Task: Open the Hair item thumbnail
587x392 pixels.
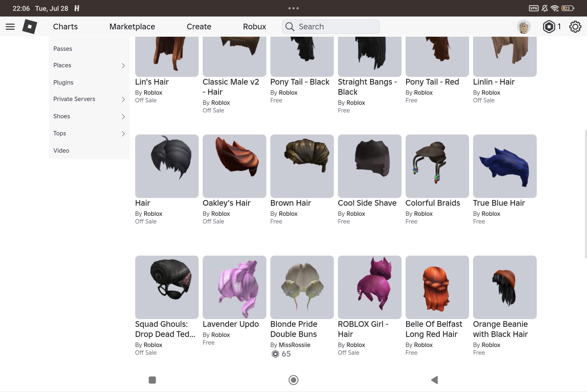Action: point(167,166)
